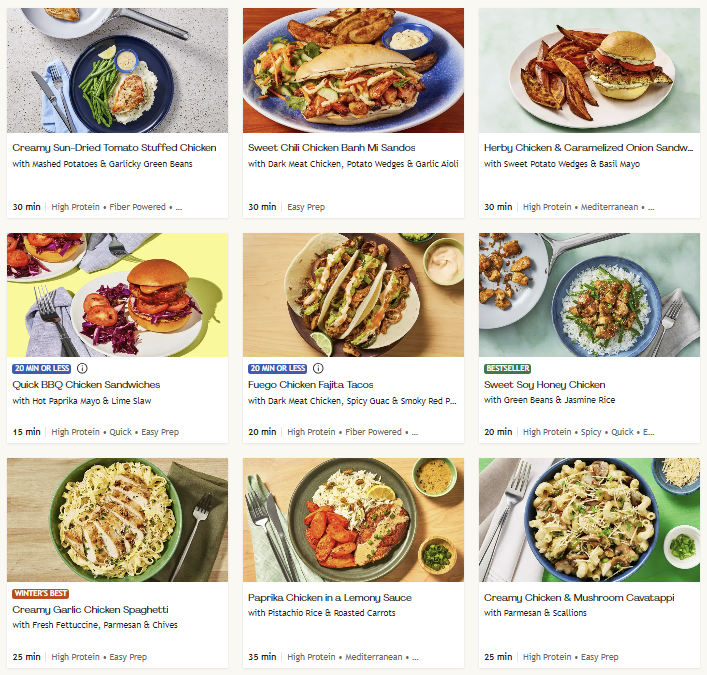Viewport: 707px width, 675px height.
Task: Select the Creamy Garlic Chicken Spaghetti title
Action: (90, 610)
